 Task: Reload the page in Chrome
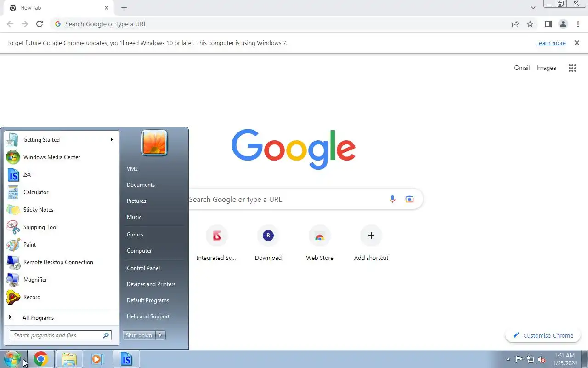(x=40, y=24)
